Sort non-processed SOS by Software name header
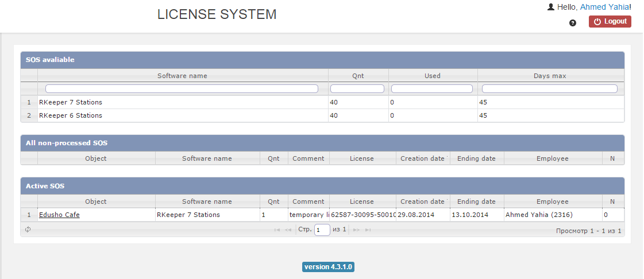This screenshot has height=279, width=644. tap(207, 158)
